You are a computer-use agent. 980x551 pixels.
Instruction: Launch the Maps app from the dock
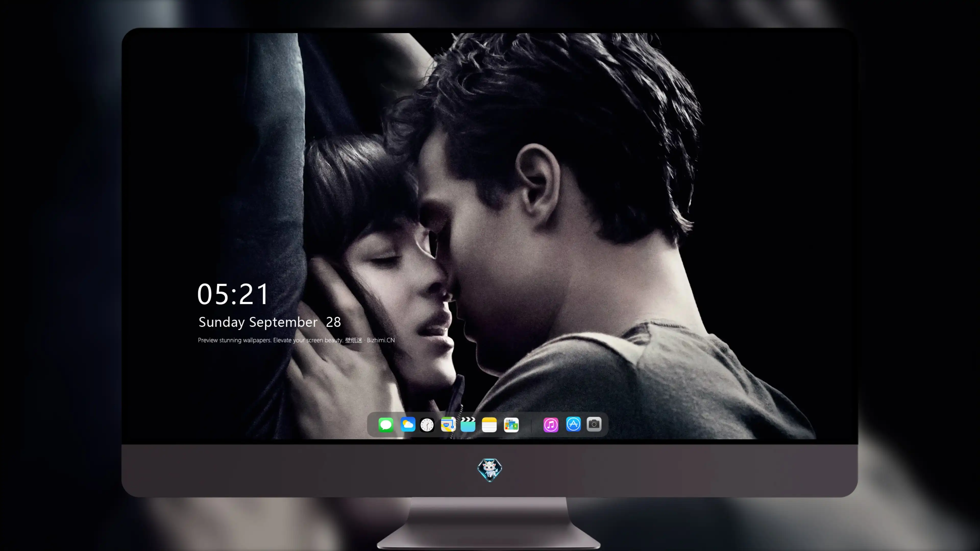pyautogui.click(x=448, y=424)
